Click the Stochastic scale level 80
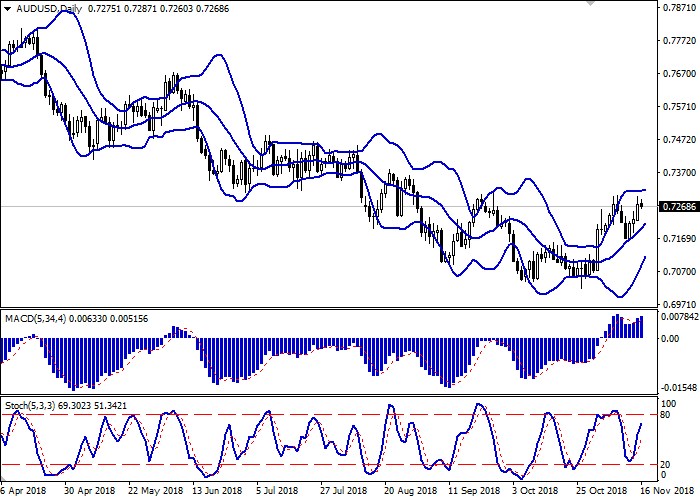Screen dimensions: 700x500 (x=665, y=415)
